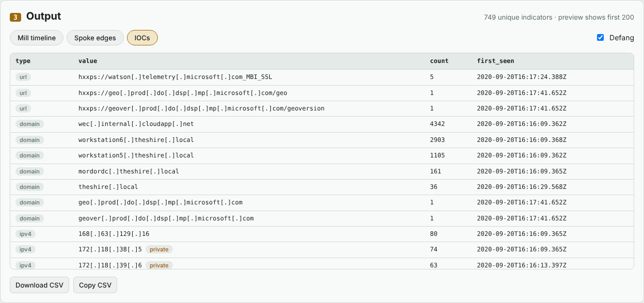
Task: Click domain value geo[.]prod[.]do[.]dsp[.]mp[.]microsoft[.]com
Action: point(160,202)
